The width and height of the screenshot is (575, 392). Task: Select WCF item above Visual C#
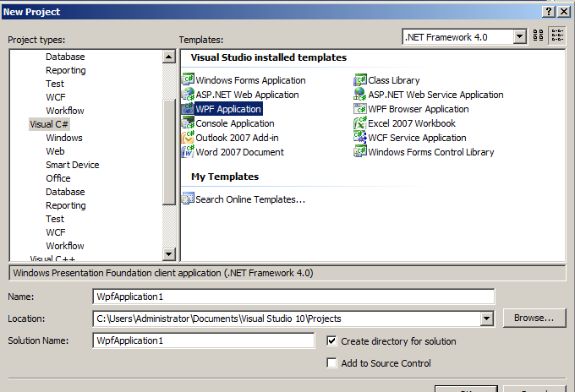(x=56, y=97)
